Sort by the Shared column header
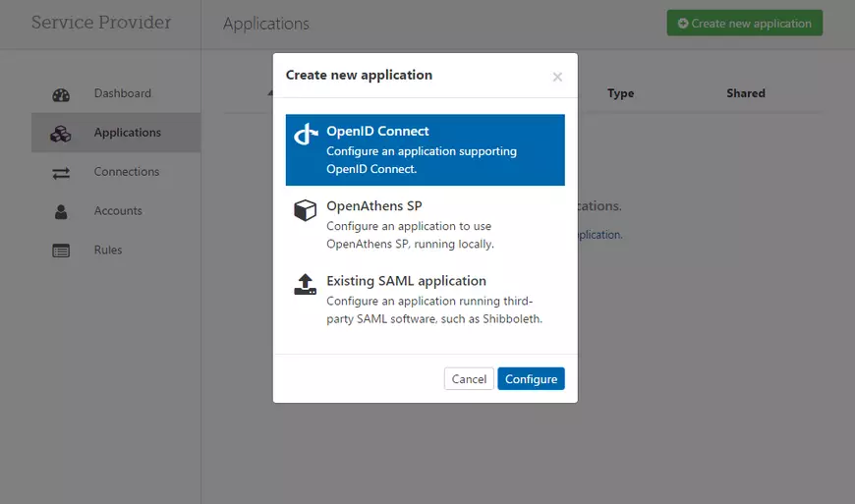855x504 pixels. pos(745,93)
